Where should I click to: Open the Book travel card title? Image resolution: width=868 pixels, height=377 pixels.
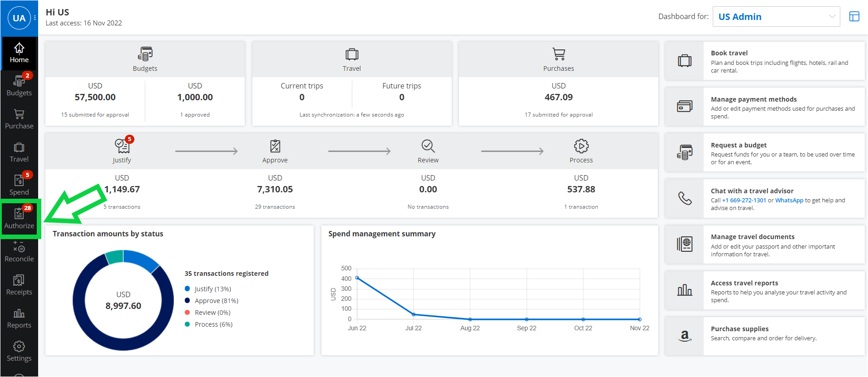729,53
